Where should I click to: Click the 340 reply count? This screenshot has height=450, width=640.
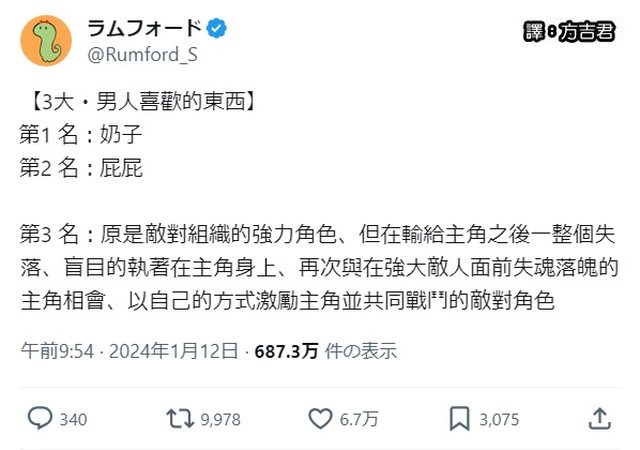tap(74, 419)
